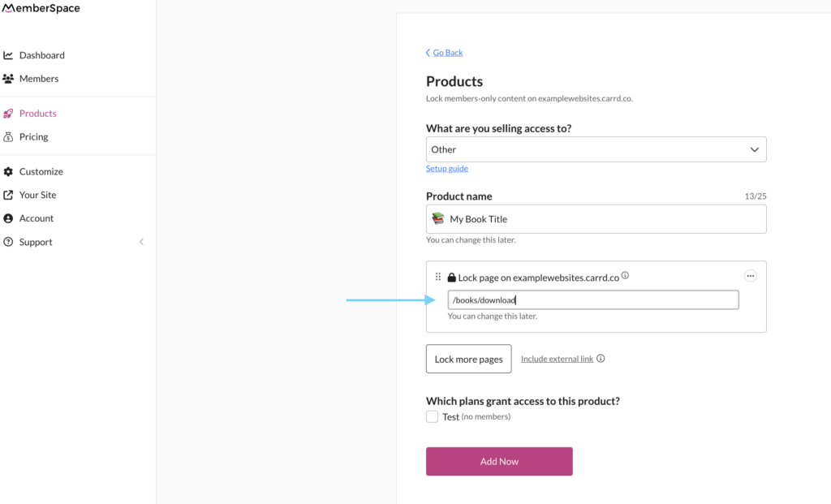This screenshot has width=831, height=504.
Task: Click the Members people icon
Action: coord(8,79)
